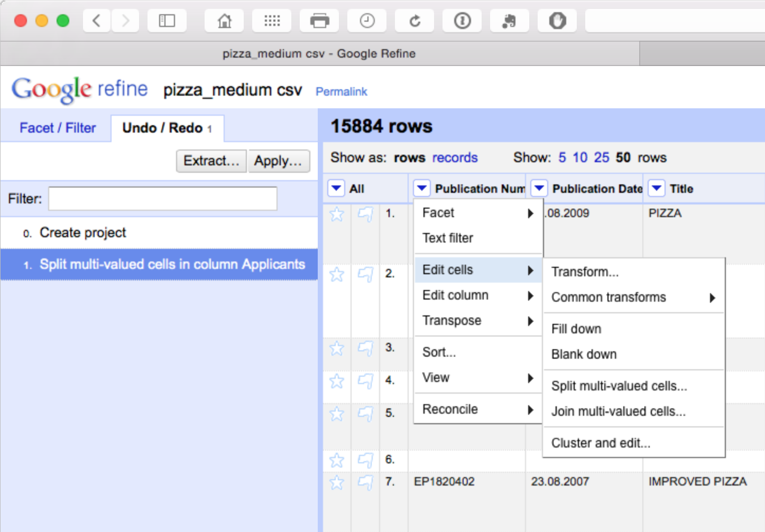The image size is (765, 532).
Task: Click the 1Password extension icon
Action: point(462,21)
